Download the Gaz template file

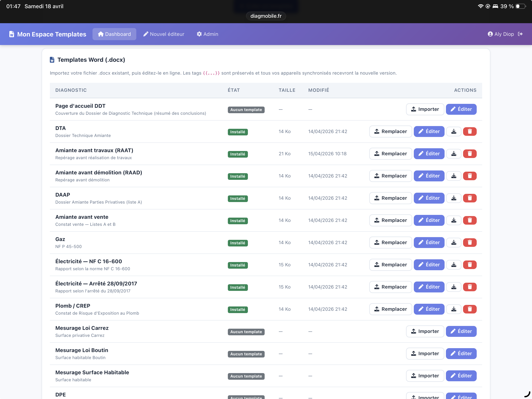(x=454, y=243)
